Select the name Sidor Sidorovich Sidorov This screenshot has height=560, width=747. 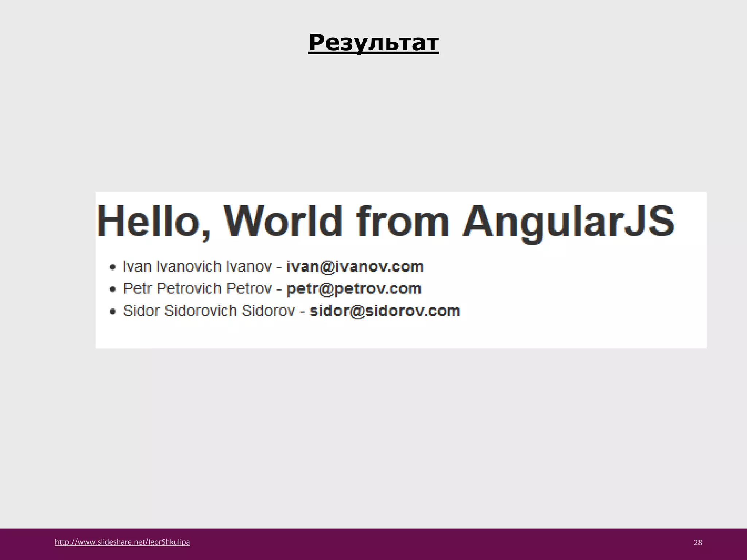coord(209,311)
